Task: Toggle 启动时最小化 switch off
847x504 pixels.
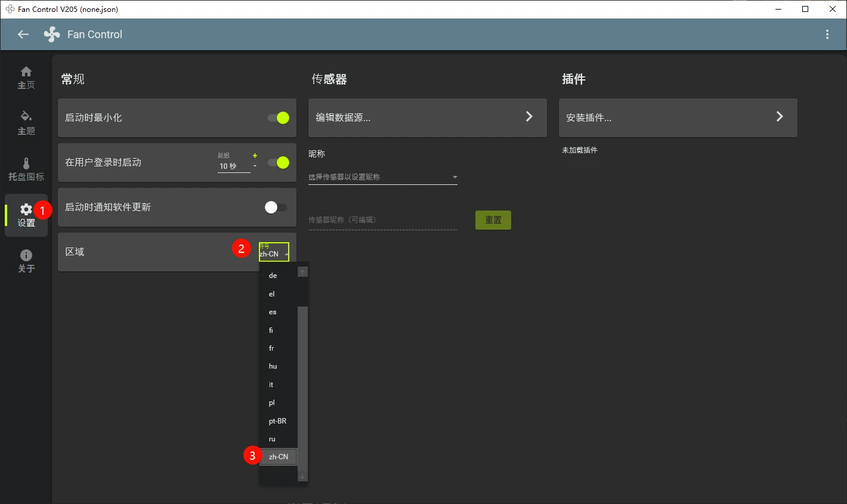Action: click(279, 118)
